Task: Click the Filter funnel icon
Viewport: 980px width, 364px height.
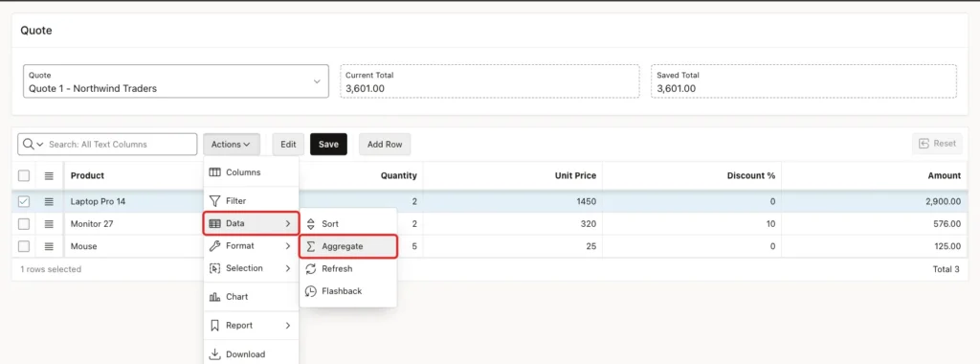Action: [x=215, y=201]
